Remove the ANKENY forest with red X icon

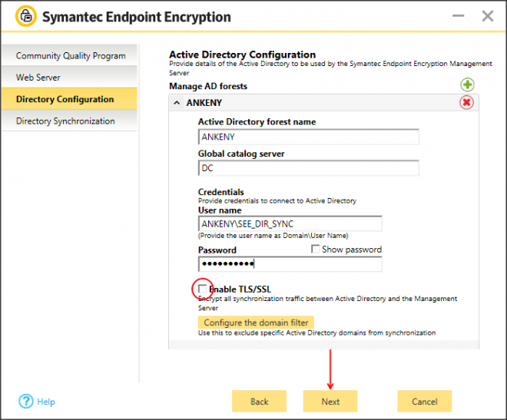(x=466, y=103)
